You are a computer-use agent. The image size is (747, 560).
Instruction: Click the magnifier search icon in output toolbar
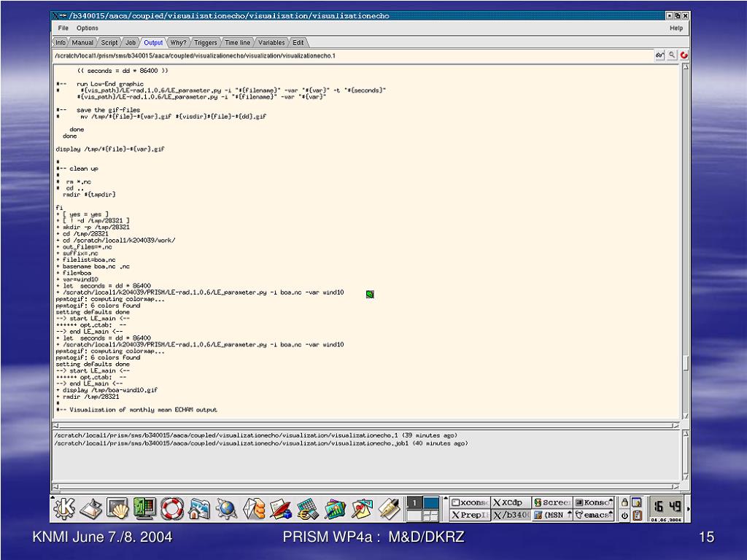(672, 55)
